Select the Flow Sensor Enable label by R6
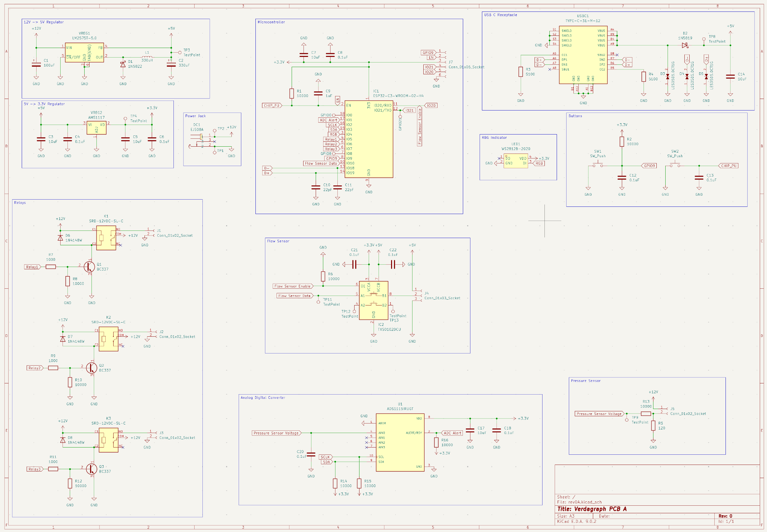This screenshot has width=767, height=532. tap(293, 286)
